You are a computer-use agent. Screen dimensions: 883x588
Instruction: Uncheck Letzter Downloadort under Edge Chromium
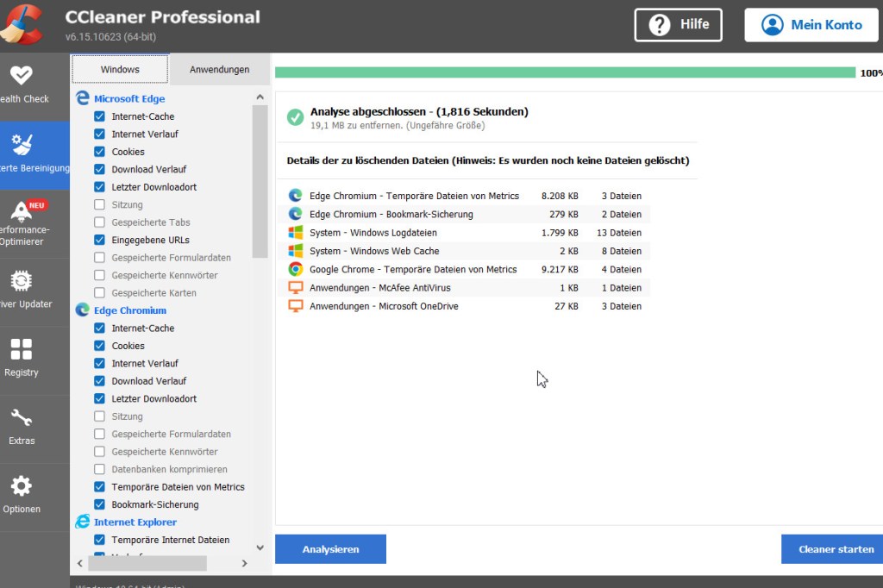(x=100, y=398)
